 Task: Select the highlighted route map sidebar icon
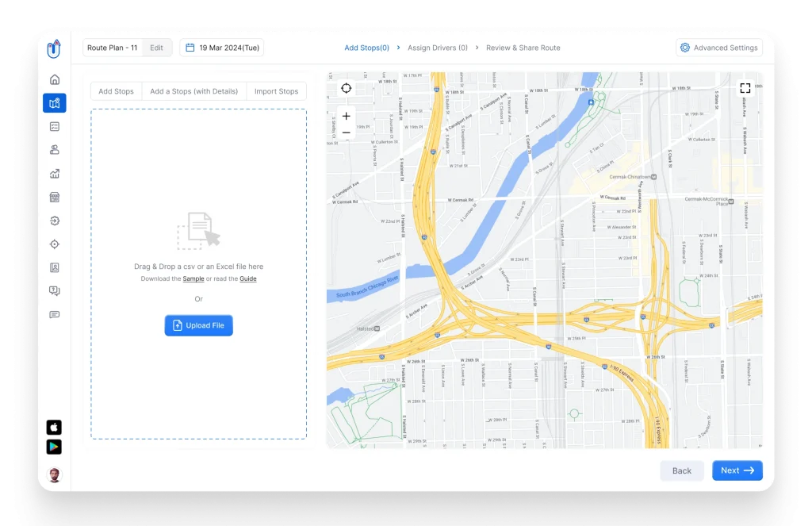(55, 103)
